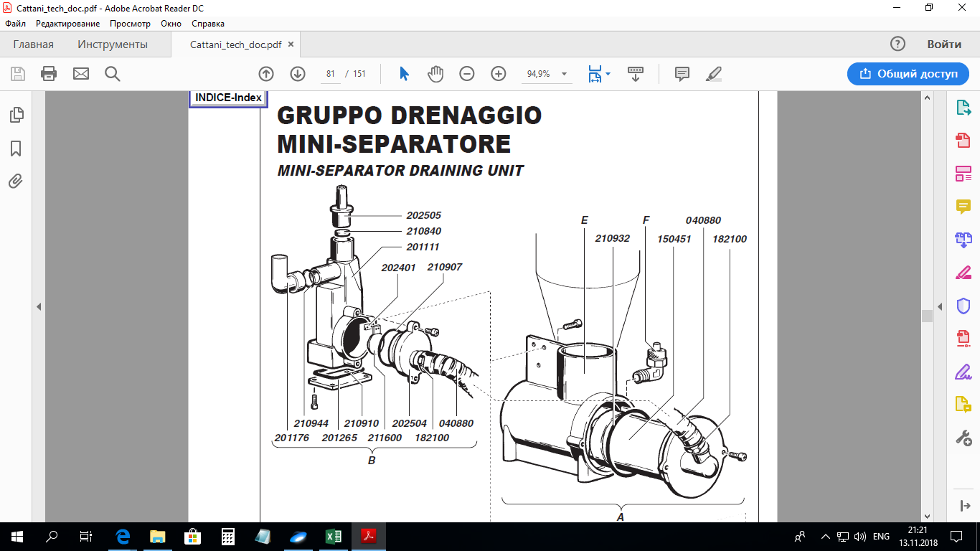The height and width of the screenshot is (551, 980).
Task: Expand the fit page options dropdown
Action: pos(608,74)
